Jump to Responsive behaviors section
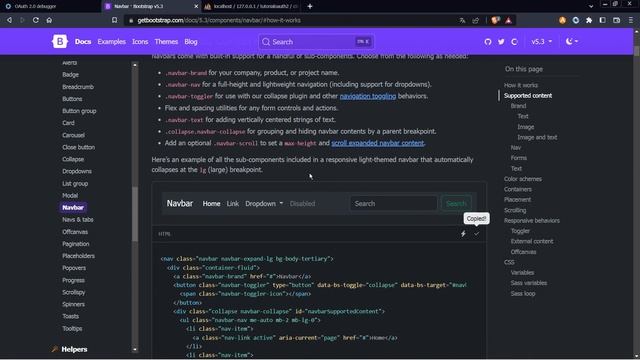This screenshot has width=640, height=360. [532, 220]
